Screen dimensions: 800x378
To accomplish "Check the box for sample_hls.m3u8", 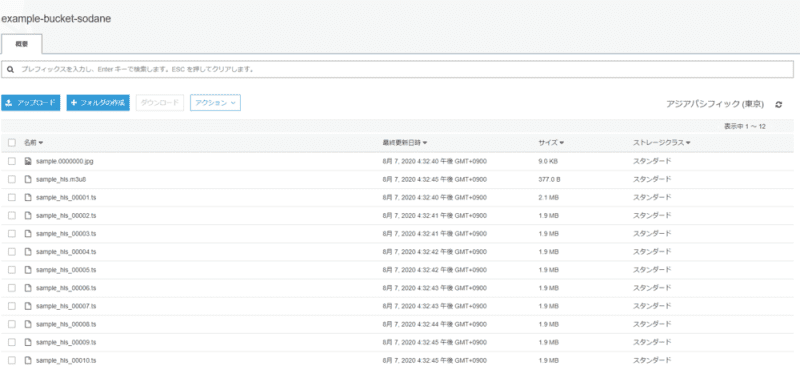I will click(12, 180).
